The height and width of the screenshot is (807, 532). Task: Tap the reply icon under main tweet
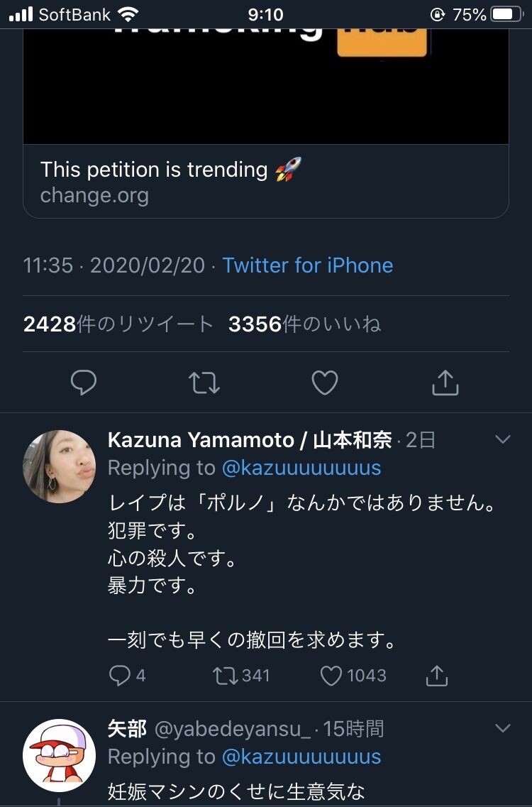(x=84, y=383)
